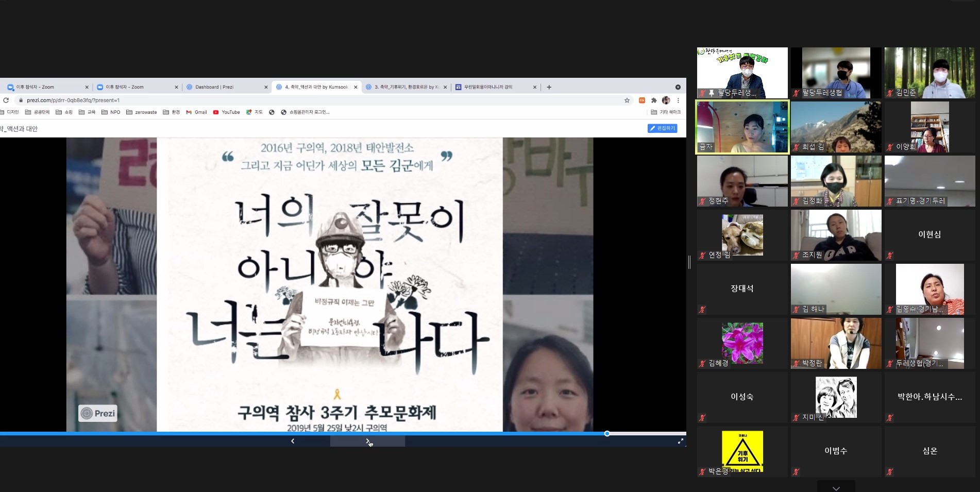
Task: Open the Chrome profile avatar
Action: 666,100
